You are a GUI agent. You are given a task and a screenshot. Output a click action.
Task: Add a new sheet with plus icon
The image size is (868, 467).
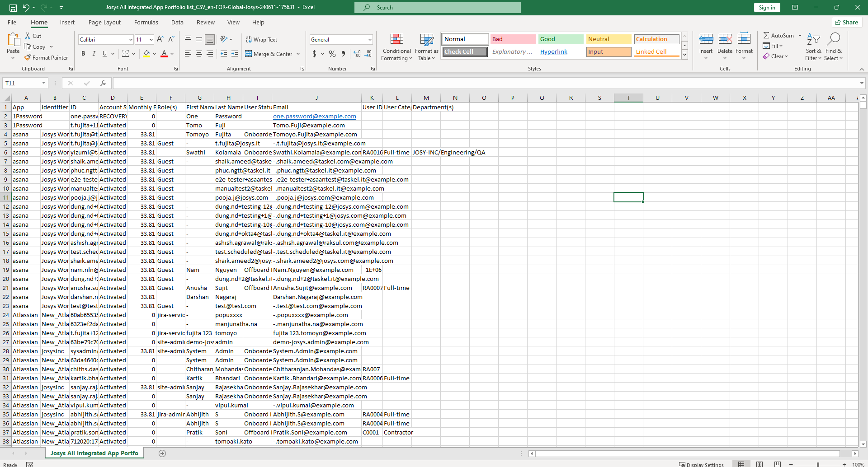click(x=162, y=453)
